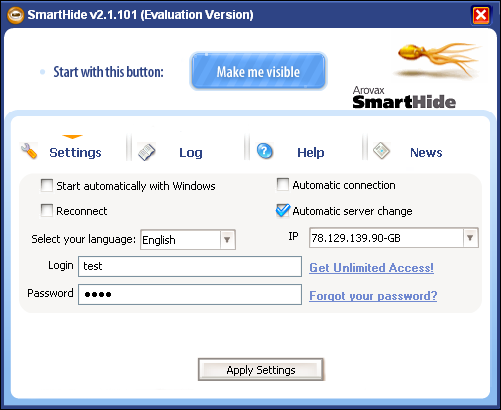Click the Forgot your password? link
Screen dimensions: 501x410
pos(373,296)
